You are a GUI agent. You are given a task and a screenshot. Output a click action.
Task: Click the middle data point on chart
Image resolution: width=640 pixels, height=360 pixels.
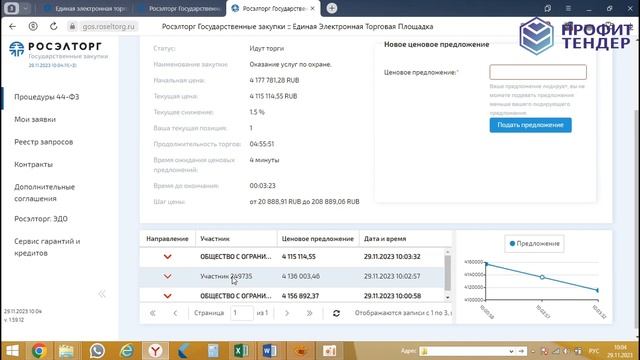point(542,277)
